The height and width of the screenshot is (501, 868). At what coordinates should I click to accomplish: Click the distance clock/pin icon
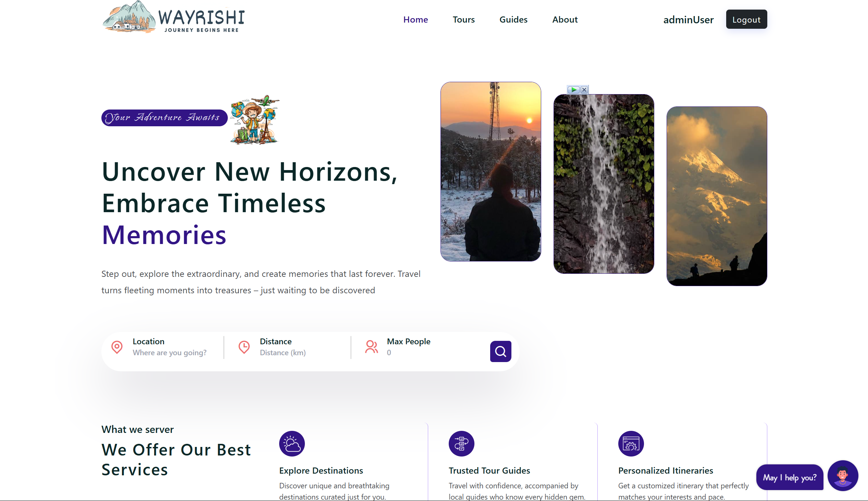[x=244, y=347]
